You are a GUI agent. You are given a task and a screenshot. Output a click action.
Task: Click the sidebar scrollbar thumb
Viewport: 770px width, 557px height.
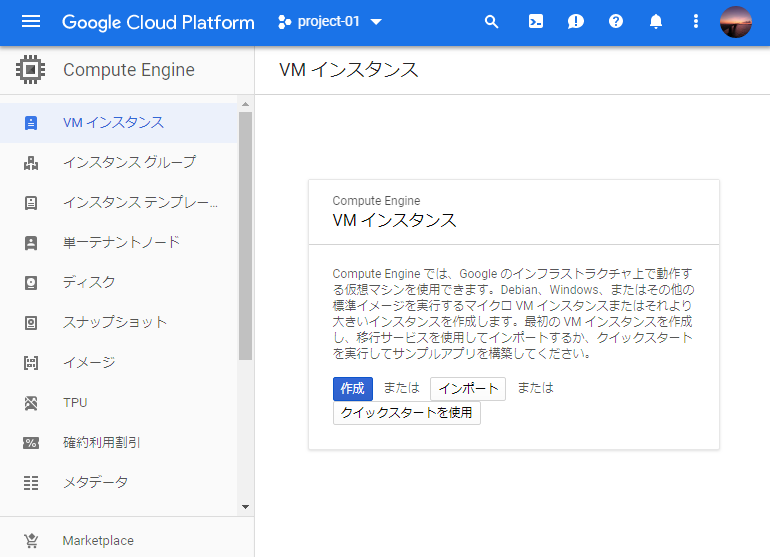click(x=246, y=236)
